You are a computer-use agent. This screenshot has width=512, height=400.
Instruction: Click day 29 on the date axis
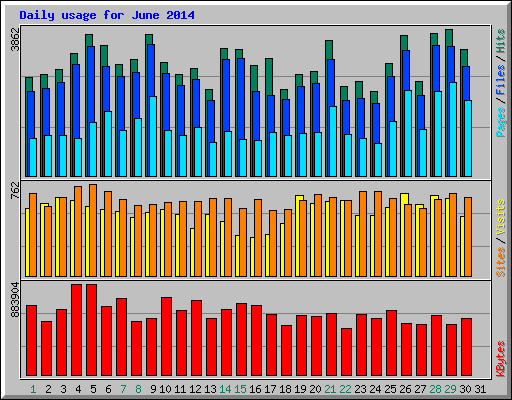tap(450, 389)
